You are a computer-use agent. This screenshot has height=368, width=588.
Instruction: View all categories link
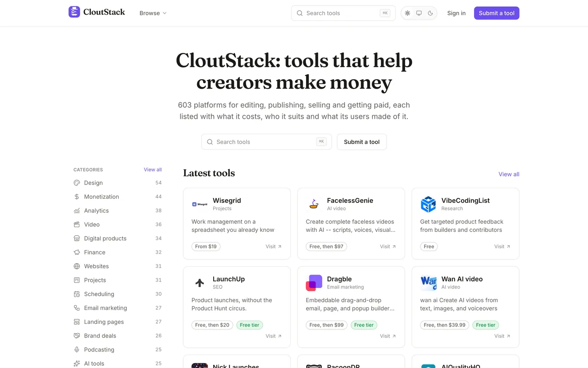153,170
